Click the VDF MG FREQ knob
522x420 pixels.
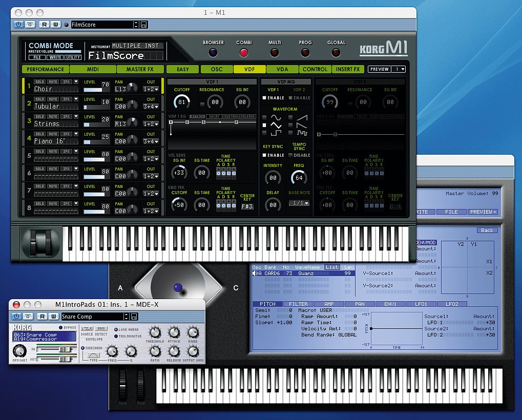point(299,177)
